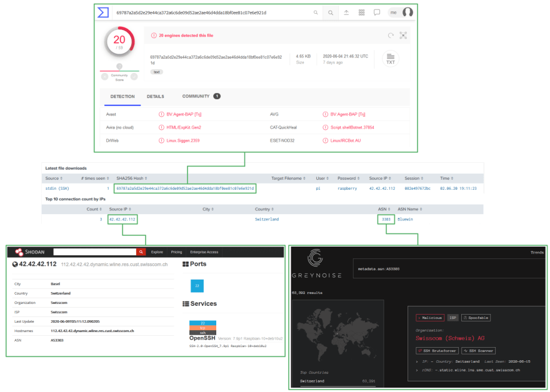Click the Malicious tag in GreyNoise
Screen dimensions: 550x392
(x=430, y=318)
